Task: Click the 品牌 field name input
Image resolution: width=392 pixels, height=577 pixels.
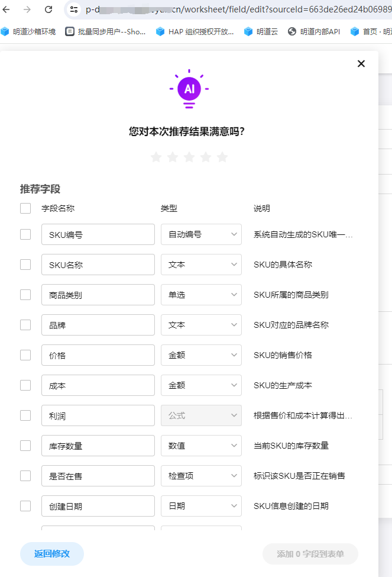Action: (98, 325)
